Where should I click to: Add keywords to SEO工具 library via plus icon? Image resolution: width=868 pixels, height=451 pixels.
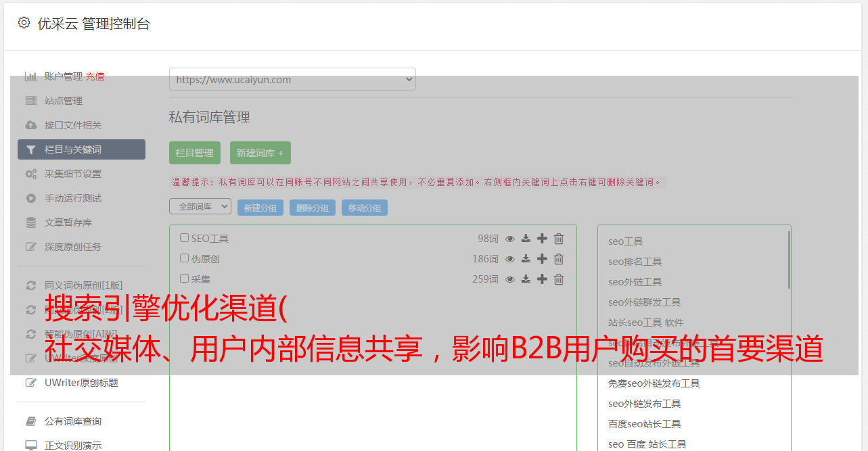pyautogui.click(x=542, y=239)
